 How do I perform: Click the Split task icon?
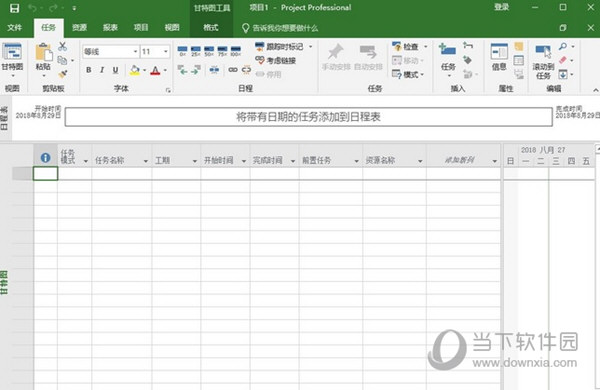(214, 70)
